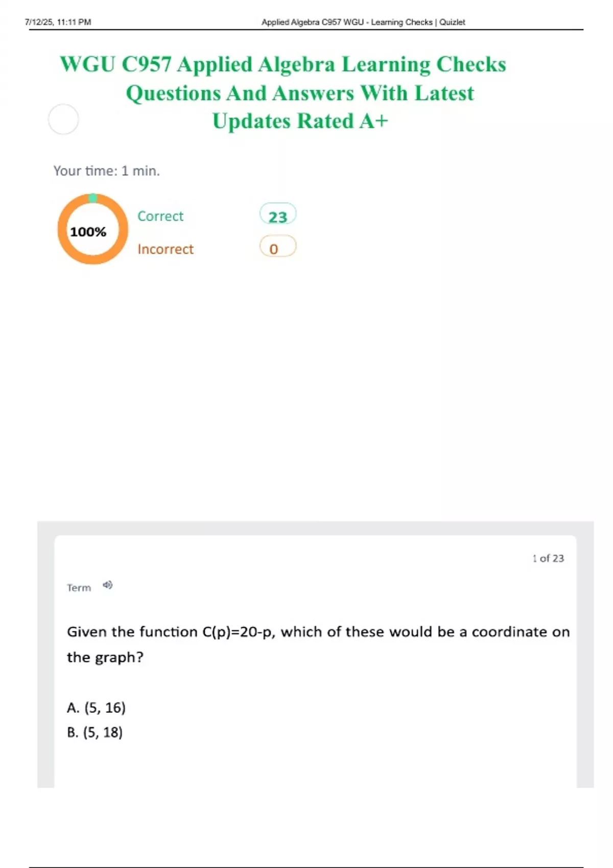Click the C(p)=20-p expression in the question
This screenshot has height=868, width=613.
pyautogui.click(x=239, y=632)
